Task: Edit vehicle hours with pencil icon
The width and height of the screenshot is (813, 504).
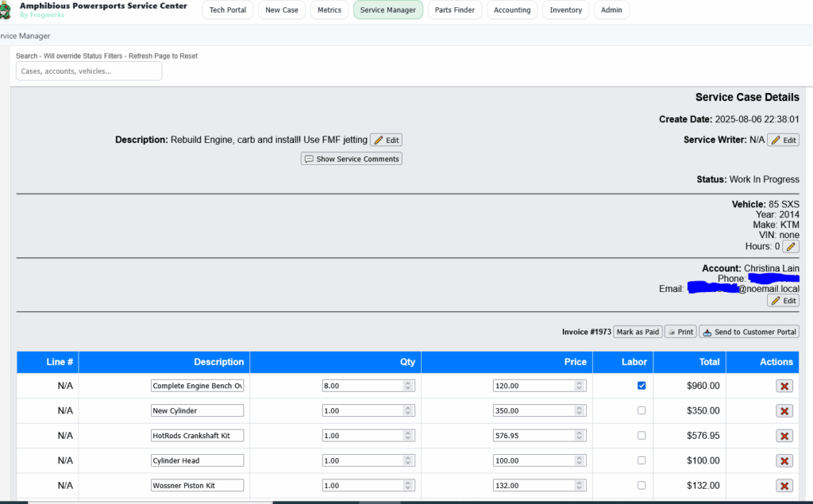Action: (x=790, y=247)
